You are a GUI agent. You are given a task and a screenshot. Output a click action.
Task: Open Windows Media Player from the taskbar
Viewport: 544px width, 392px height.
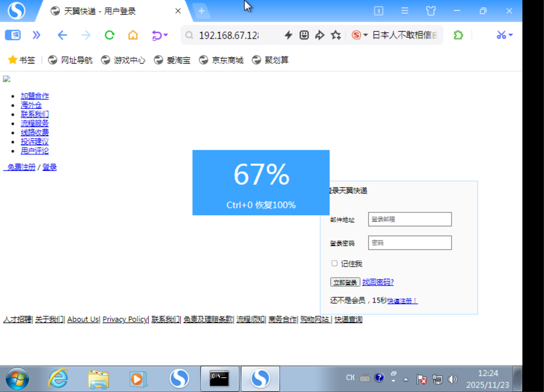point(138,379)
